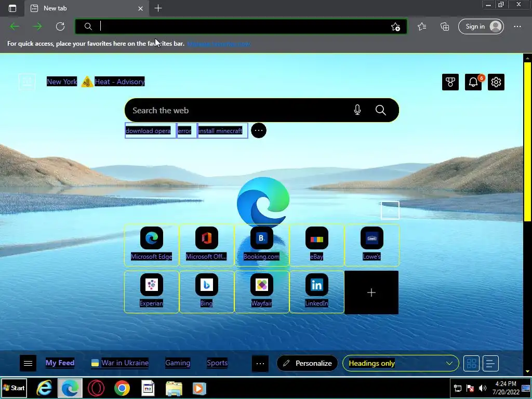Viewport: 532px width, 399px height.
Task: Open the feed hamburger menu
Action: click(28, 363)
